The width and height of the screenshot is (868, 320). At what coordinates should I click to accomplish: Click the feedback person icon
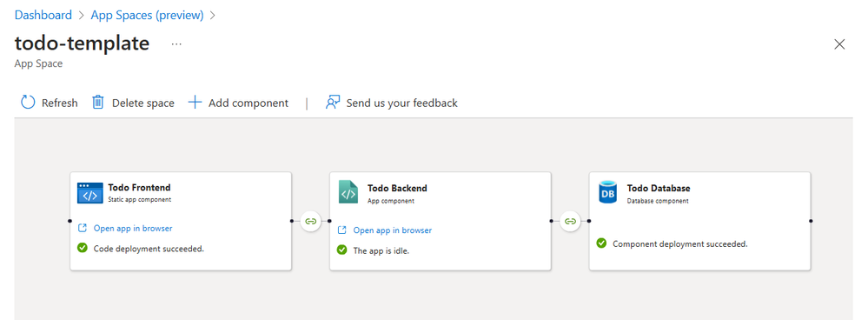[333, 103]
